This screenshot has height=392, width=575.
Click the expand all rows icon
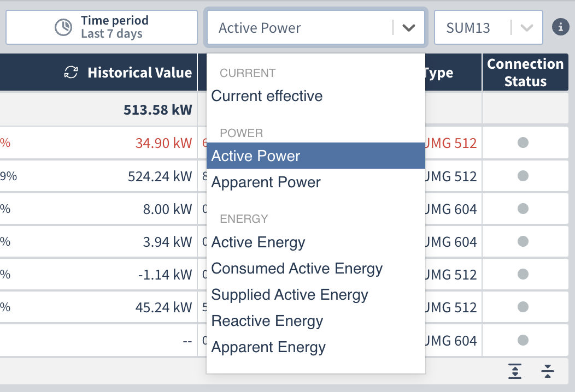[515, 371]
